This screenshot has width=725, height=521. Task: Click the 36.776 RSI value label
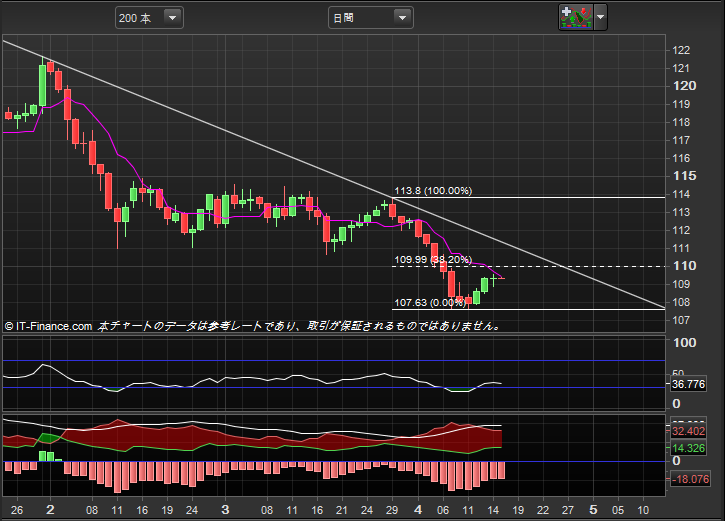pos(688,384)
